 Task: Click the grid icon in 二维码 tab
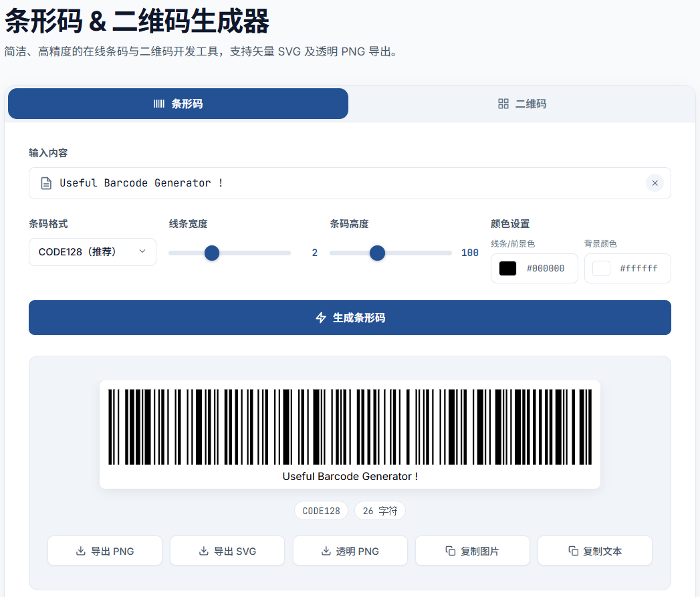pyautogui.click(x=503, y=104)
